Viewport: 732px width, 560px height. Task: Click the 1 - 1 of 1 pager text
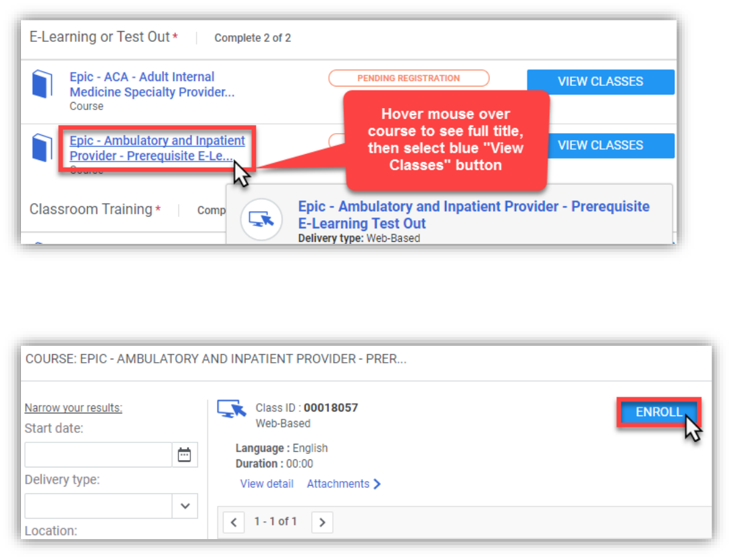pos(276,521)
